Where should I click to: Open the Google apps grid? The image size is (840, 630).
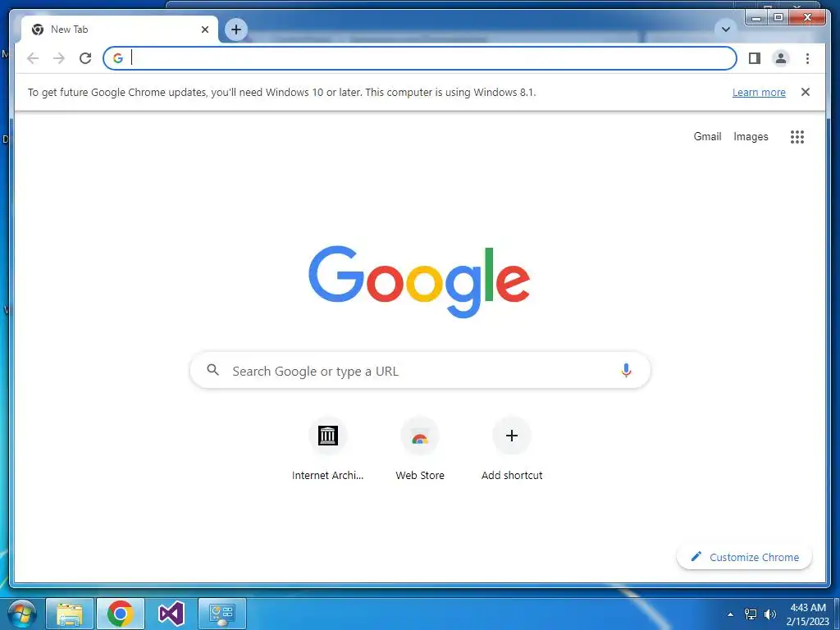pyautogui.click(x=797, y=137)
